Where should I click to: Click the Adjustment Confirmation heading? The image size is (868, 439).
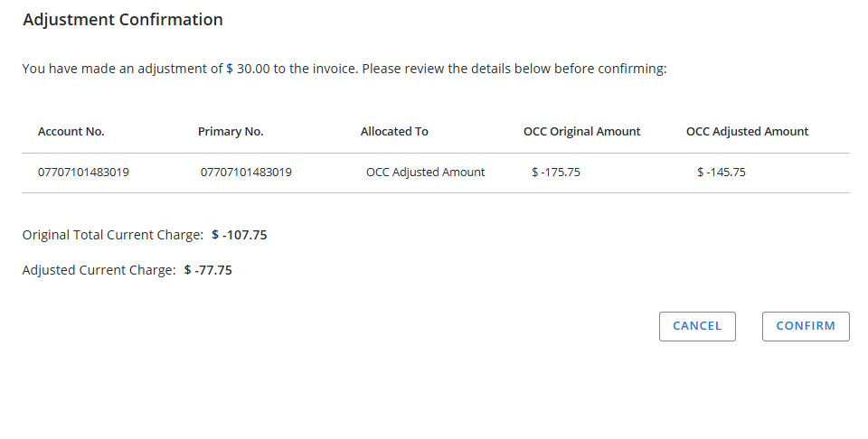pyautogui.click(x=123, y=20)
